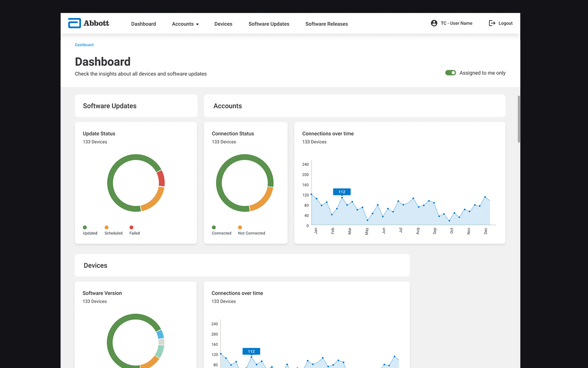Click the Software Version card title
Viewport: 588px width, 368px height.
point(102,293)
